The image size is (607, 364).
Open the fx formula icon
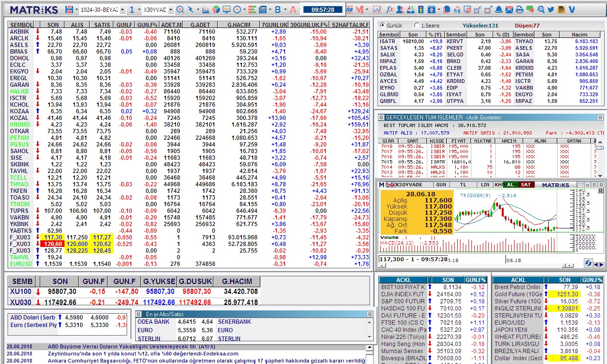(390, 9)
